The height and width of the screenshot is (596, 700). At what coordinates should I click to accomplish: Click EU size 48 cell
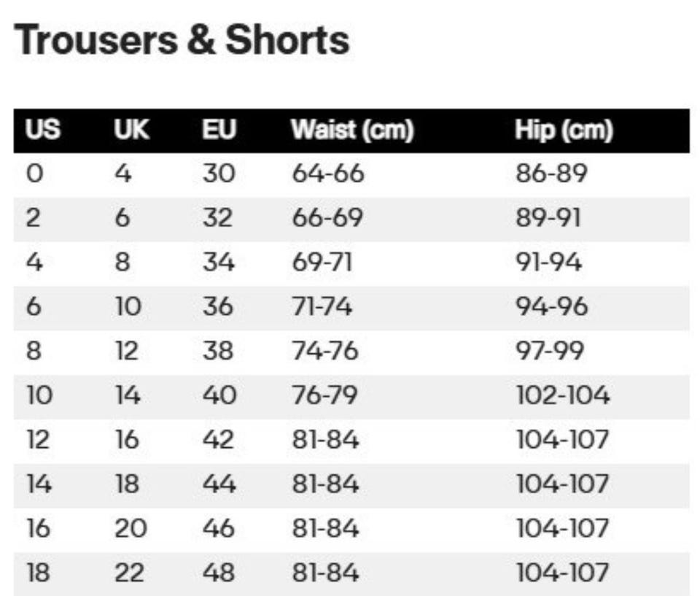click(219, 573)
